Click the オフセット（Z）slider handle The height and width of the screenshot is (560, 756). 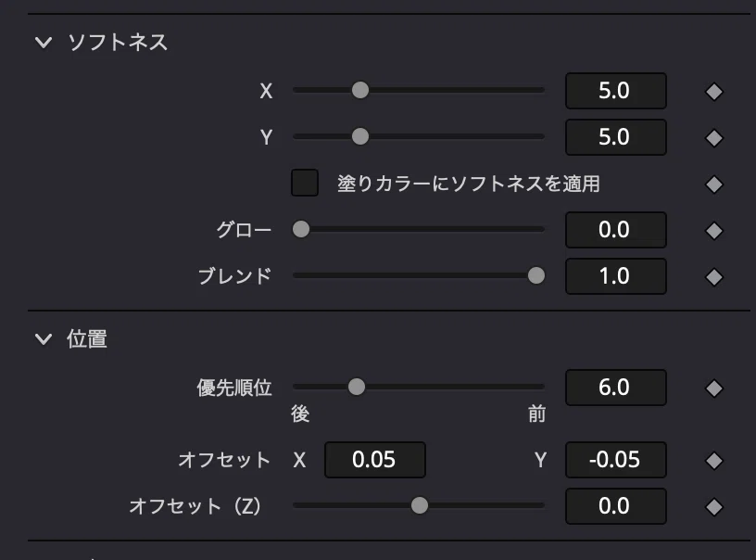click(420, 505)
